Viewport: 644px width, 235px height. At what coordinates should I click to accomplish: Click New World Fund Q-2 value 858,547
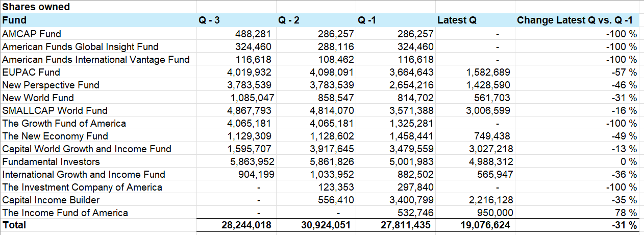[x=335, y=98]
